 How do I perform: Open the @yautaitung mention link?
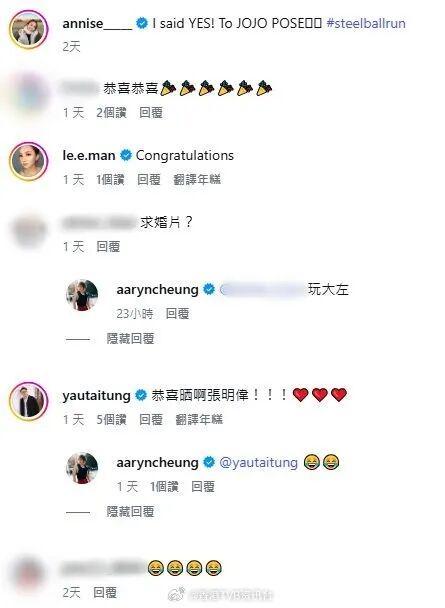259,463
